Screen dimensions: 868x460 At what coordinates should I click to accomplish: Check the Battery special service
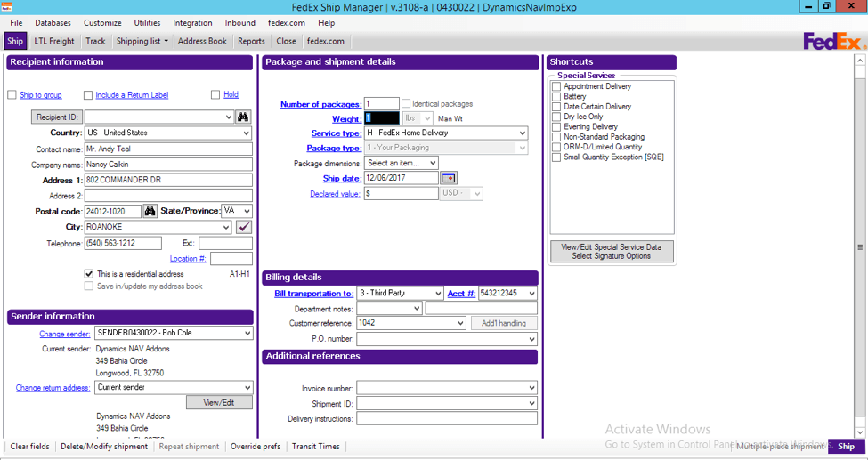(557, 96)
